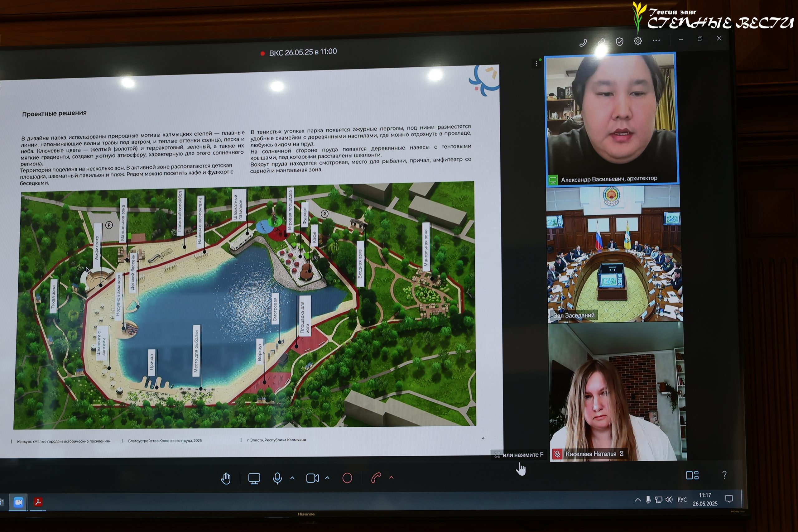Expand the leave-call options arrow
The height and width of the screenshot is (532, 798).
coord(391,477)
